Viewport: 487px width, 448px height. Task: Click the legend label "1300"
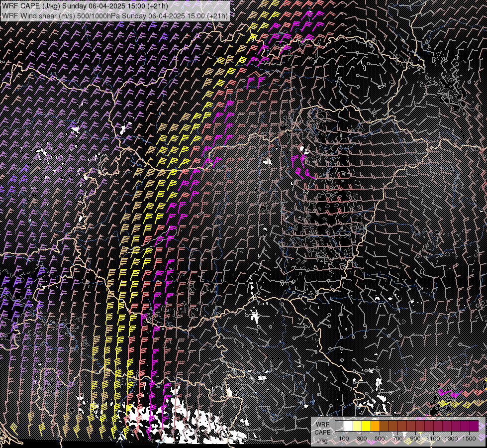(x=451, y=439)
